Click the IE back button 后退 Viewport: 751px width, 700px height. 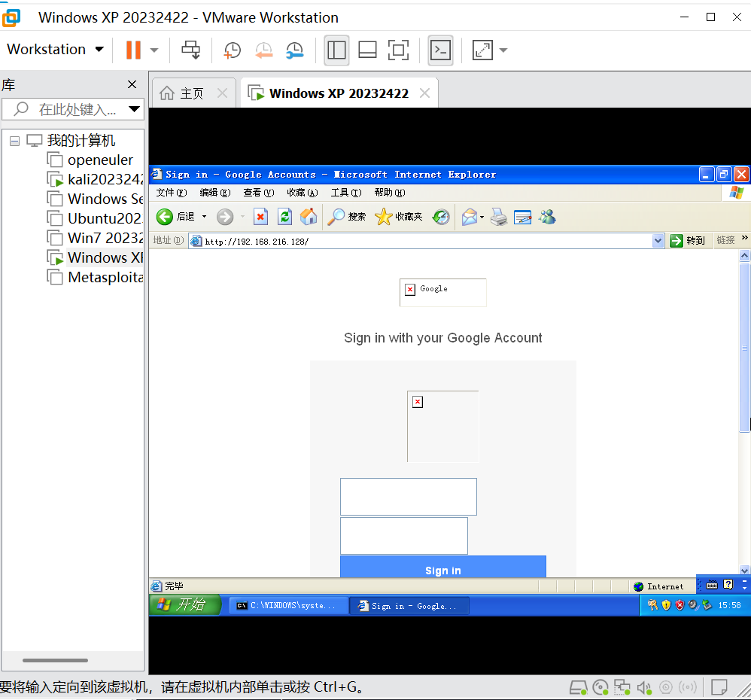pyautogui.click(x=175, y=217)
